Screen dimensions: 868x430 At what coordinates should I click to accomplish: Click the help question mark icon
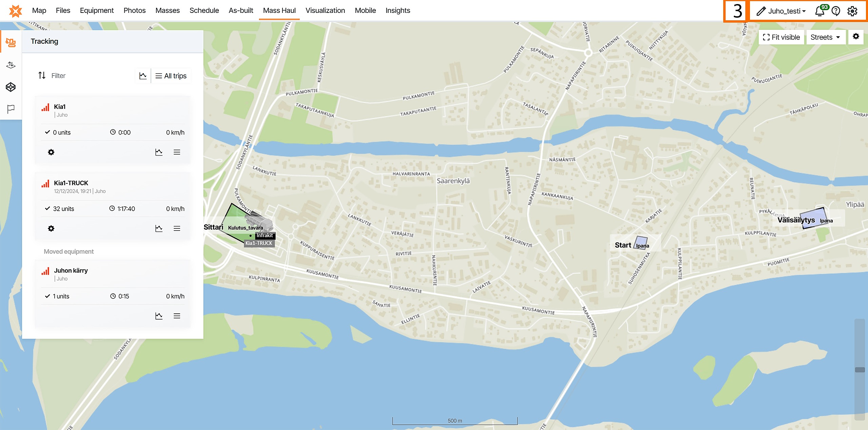click(836, 11)
